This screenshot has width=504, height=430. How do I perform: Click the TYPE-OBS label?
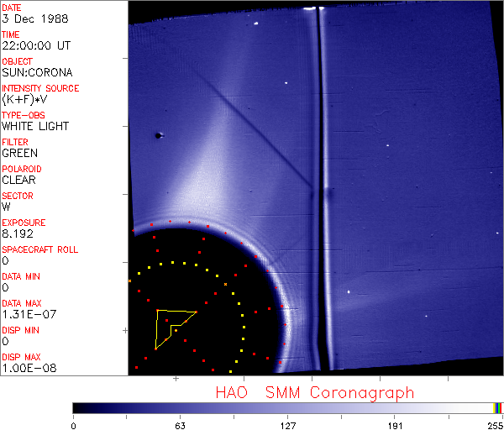pos(24,115)
